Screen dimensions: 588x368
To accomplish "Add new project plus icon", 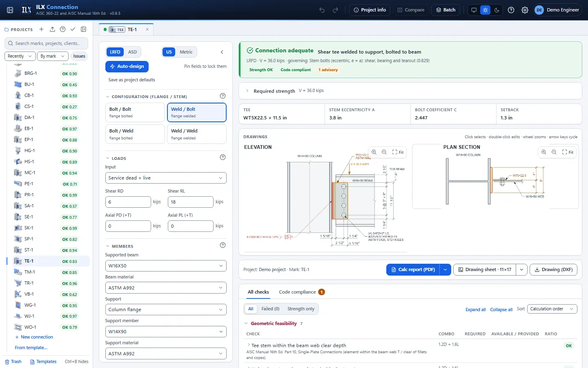I will tap(41, 29).
